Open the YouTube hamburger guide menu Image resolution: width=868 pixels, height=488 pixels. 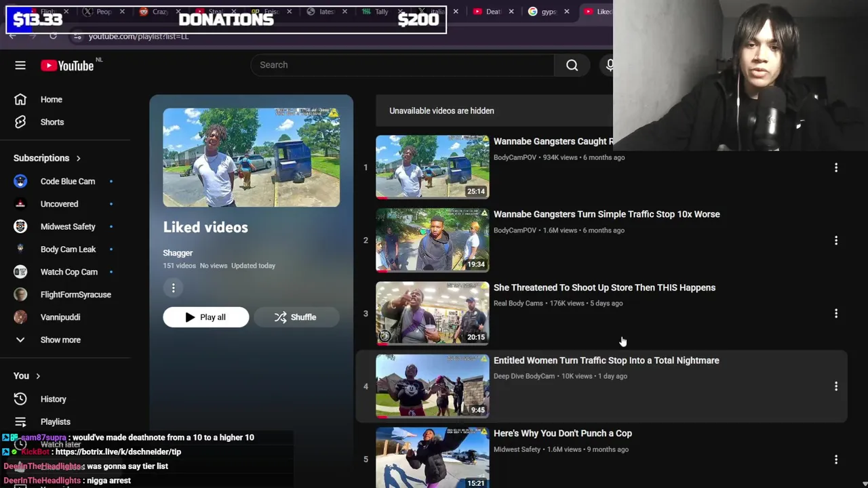pyautogui.click(x=20, y=65)
